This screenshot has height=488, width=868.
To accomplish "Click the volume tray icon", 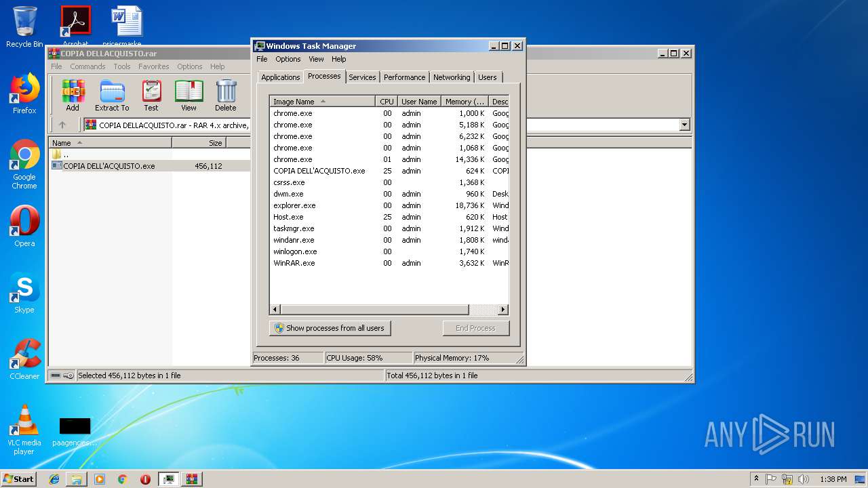I will coord(804,479).
